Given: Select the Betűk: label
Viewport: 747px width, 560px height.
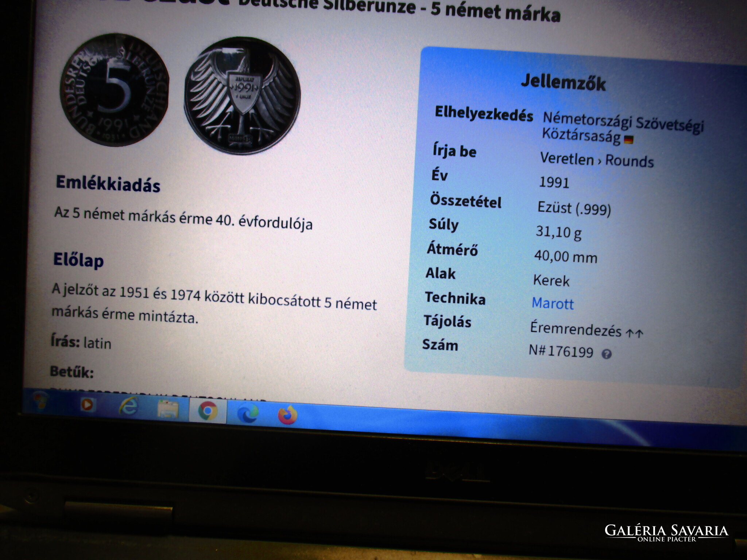Looking at the screenshot, I should tap(72, 372).
